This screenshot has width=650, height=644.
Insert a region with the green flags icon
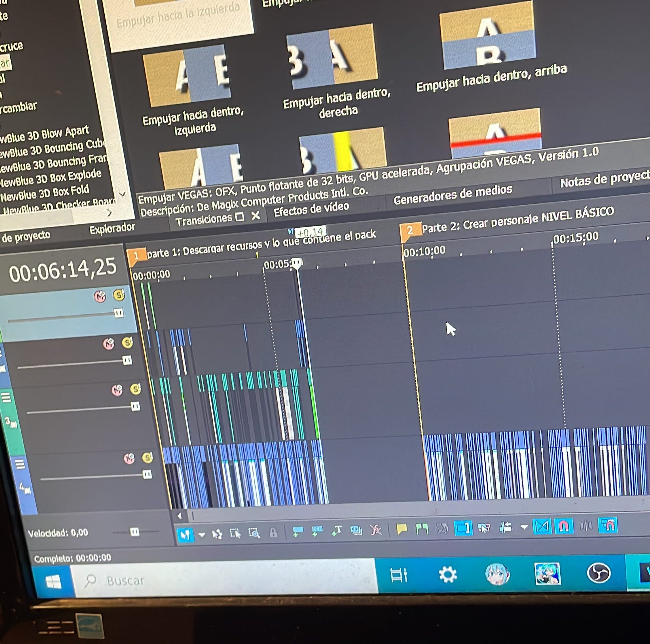click(422, 529)
